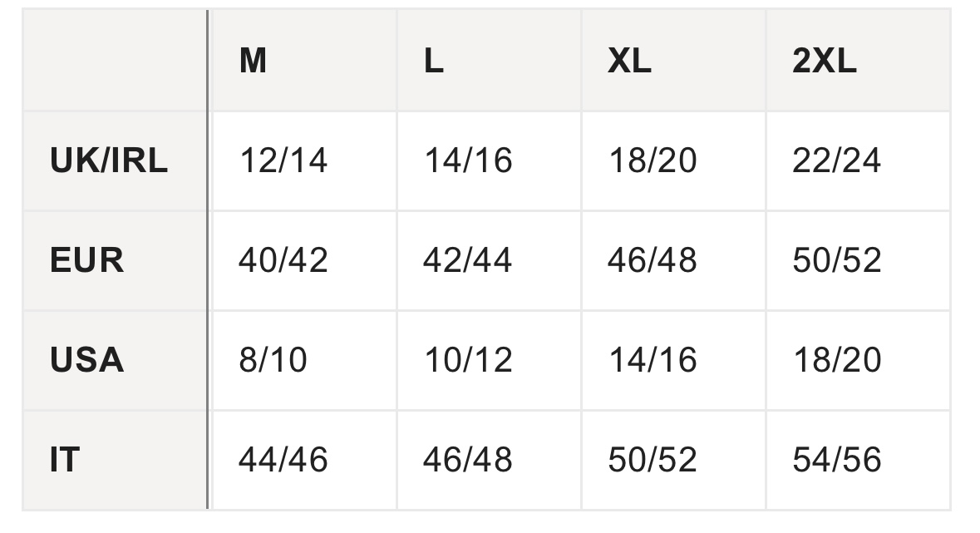This screenshot has width=980, height=533.
Task: Select the USA 18/20 cell
Action: click(858, 360)
